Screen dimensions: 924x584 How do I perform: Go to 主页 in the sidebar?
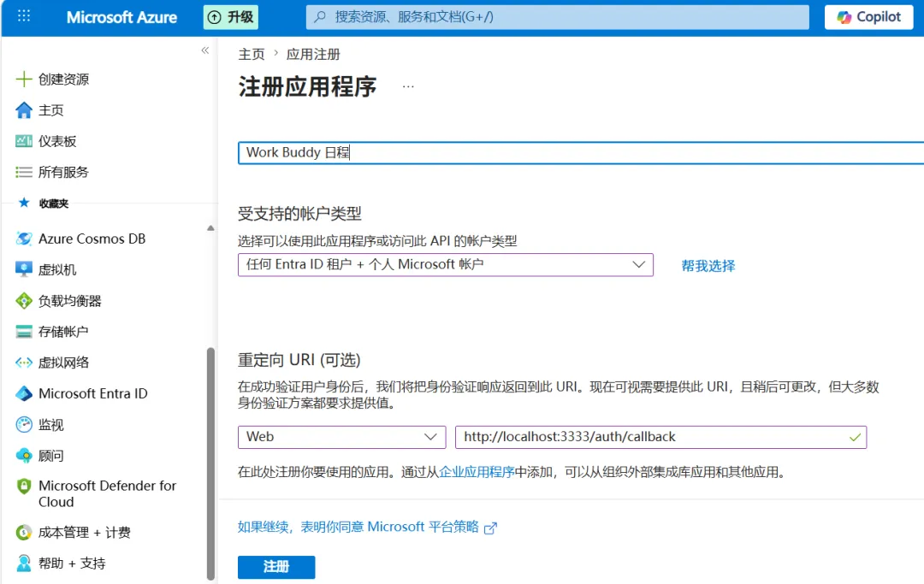50,110
